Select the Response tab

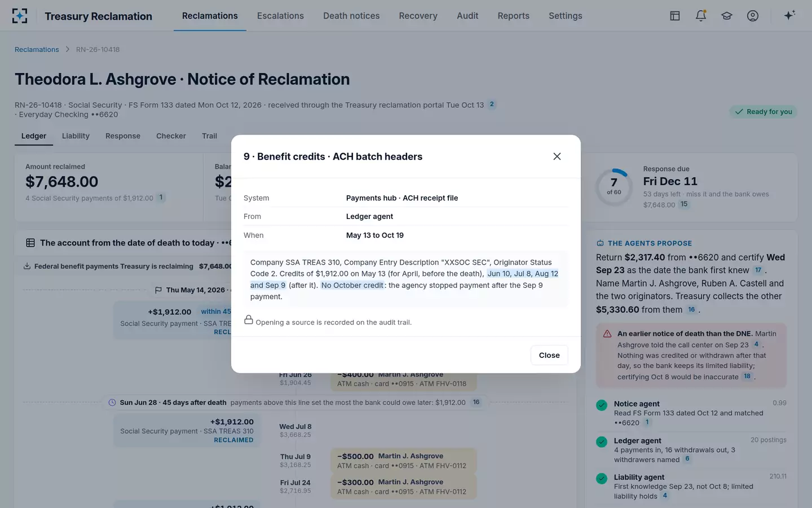pyautogui.click(x=123, y=136)
